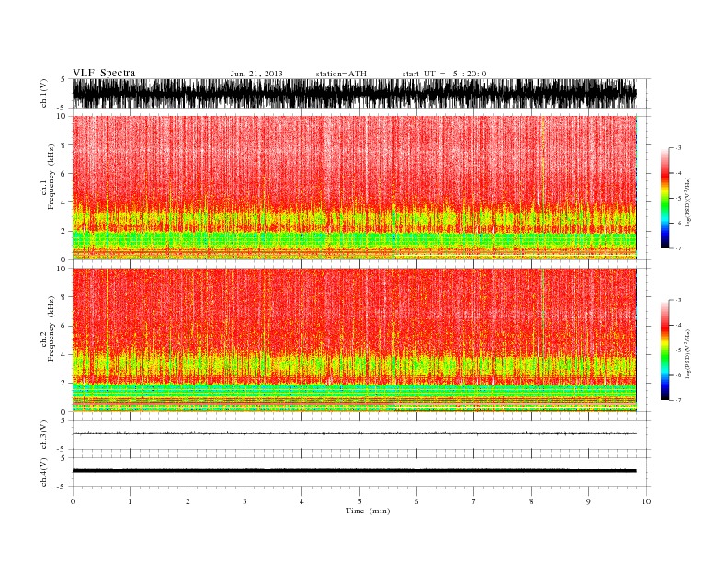Click the ch.3 waveform trace

(354, 433)
